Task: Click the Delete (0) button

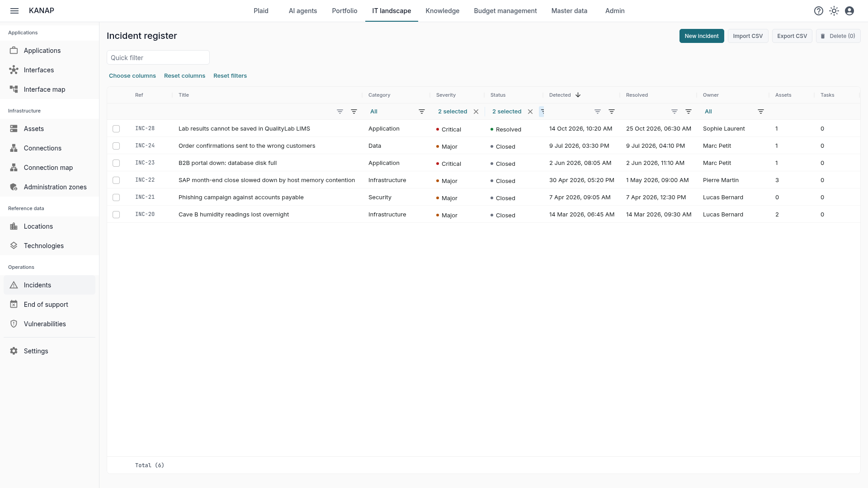Action: pos(838,36)
